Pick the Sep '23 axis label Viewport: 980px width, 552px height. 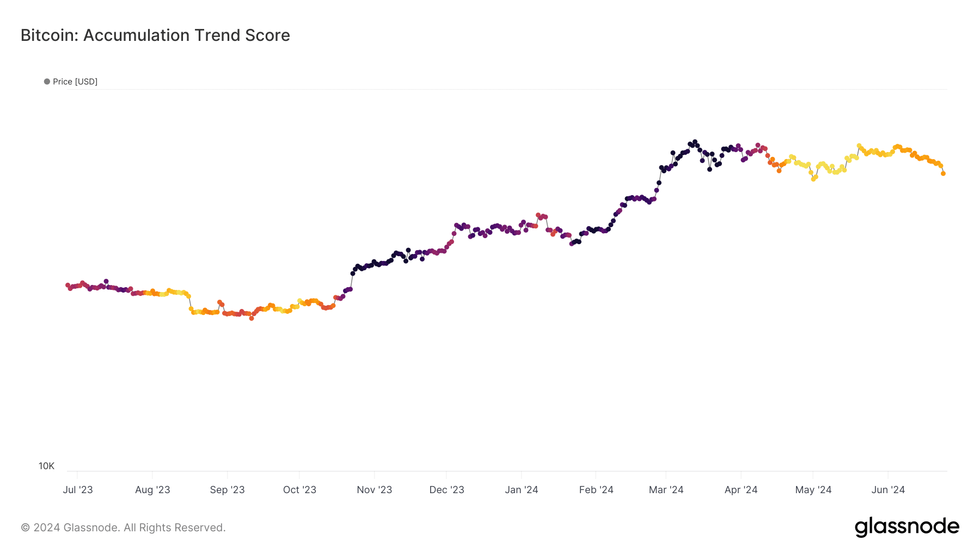tap(227, 490)
